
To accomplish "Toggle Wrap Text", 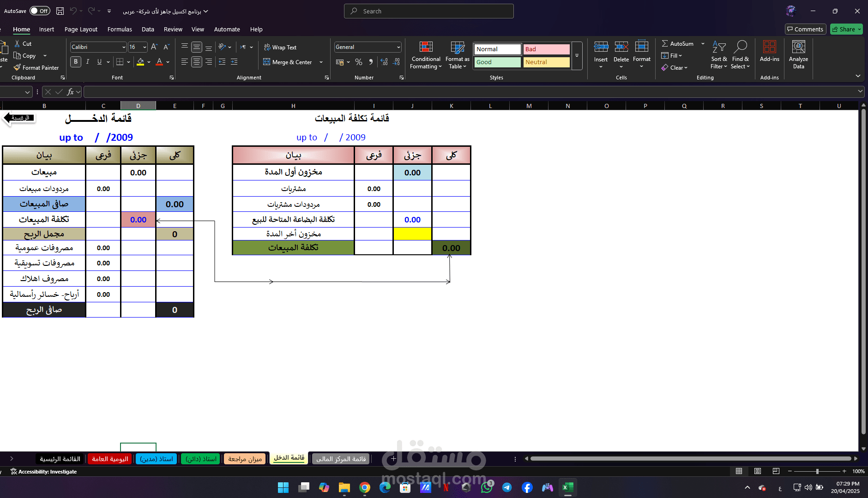I will pos(280,47).
